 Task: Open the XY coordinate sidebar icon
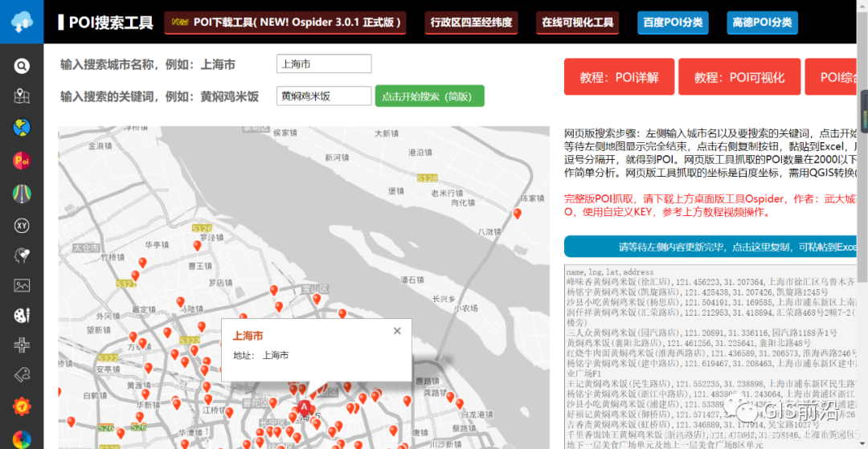[x=22, y=226]
